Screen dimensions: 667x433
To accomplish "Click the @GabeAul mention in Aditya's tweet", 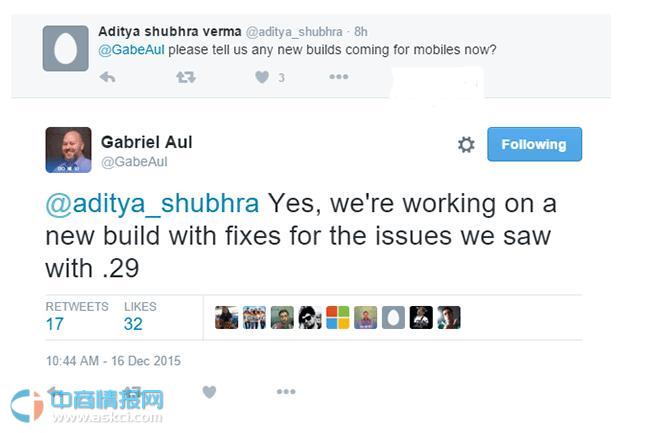I will (x=130, y=50).
